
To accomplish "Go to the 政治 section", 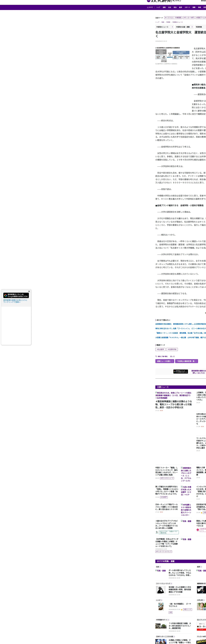I will coord(175,7).
